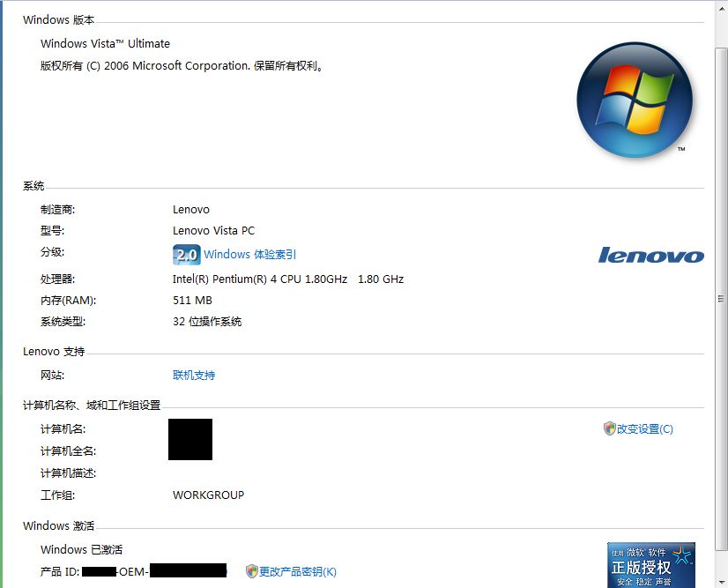Click the 计算机描述 label
728x588 pixels.
(68, 473)
